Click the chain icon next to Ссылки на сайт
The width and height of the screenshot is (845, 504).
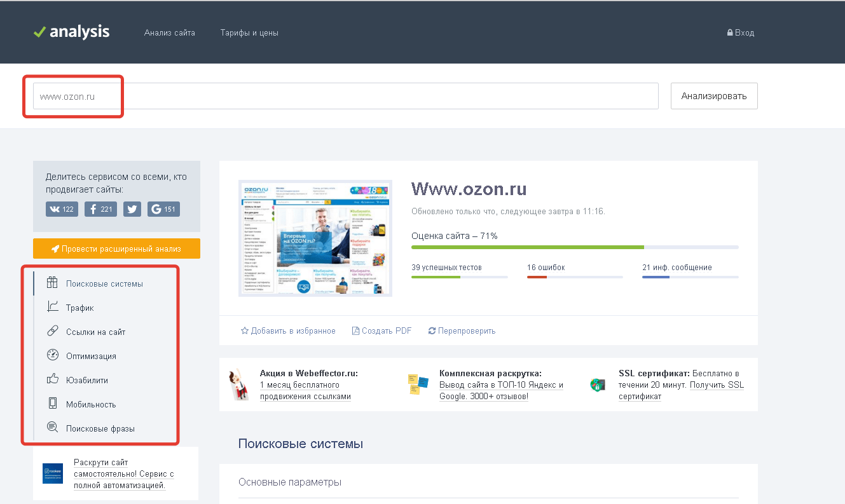52,330
